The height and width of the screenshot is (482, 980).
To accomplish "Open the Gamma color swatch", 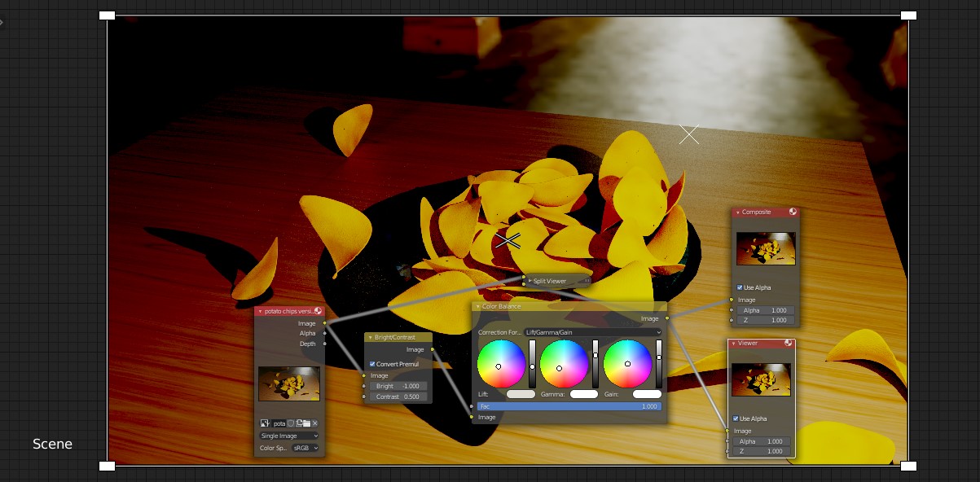I will point(584,394).
